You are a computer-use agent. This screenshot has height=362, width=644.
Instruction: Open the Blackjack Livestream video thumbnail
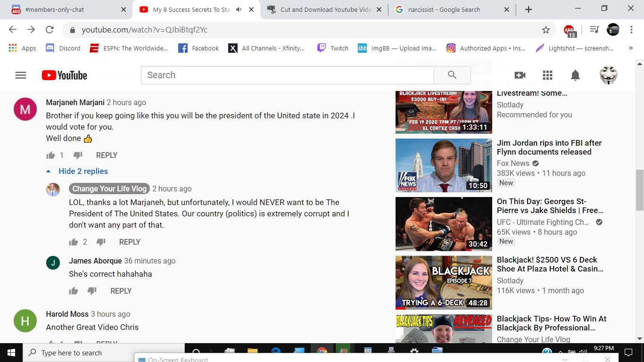(x=444, y=112)
